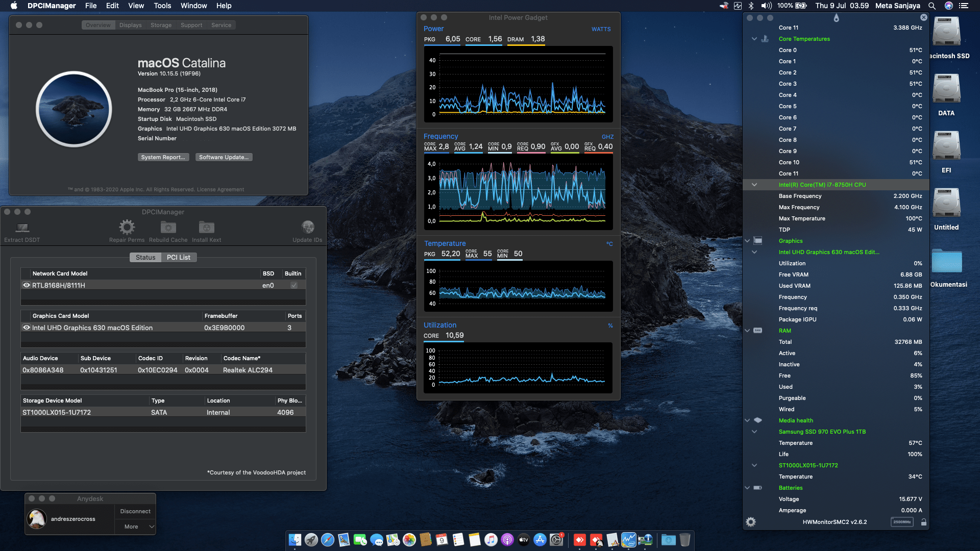Click Intel Power Gadget dock icon
980x551 pixels.
pos(629,540)
